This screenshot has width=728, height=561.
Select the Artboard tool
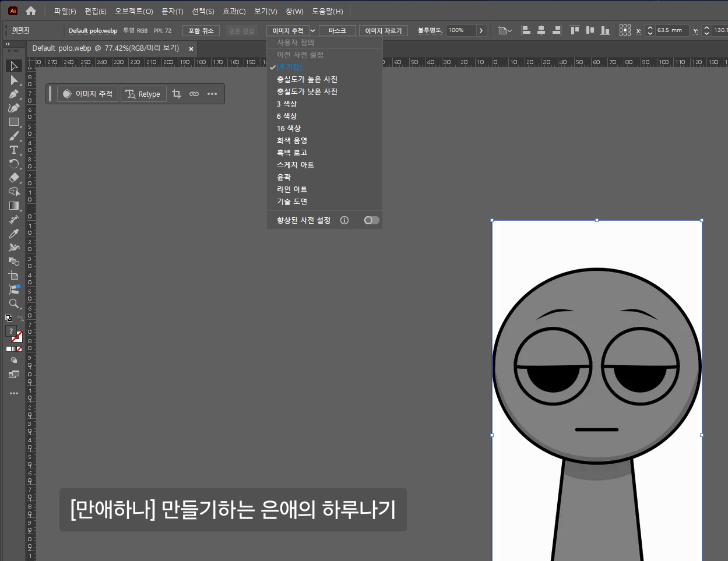tap(14, 276)
